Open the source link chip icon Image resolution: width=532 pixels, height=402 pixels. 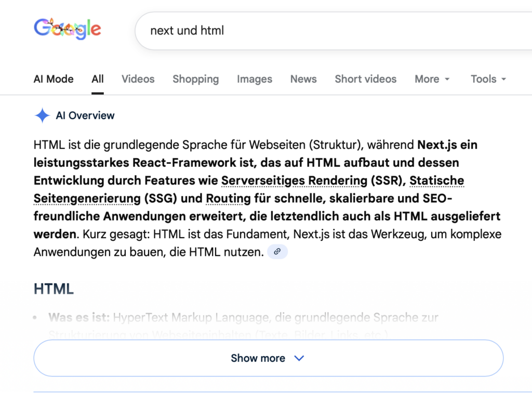pos(277,252)
